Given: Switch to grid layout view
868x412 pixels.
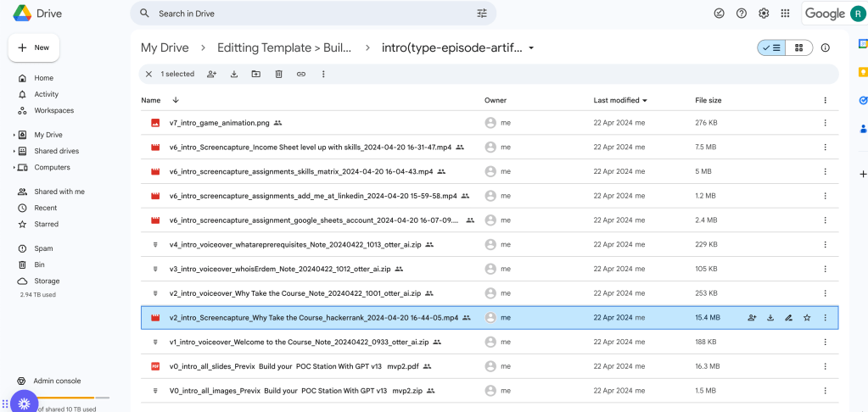Looking at the screenshot, I should [x=798, y=47].
